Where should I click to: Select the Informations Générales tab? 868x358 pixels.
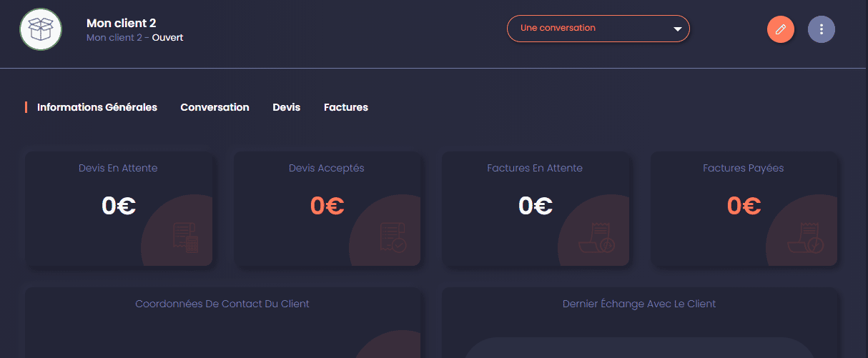pyautogui.click(x=97, y=107)
